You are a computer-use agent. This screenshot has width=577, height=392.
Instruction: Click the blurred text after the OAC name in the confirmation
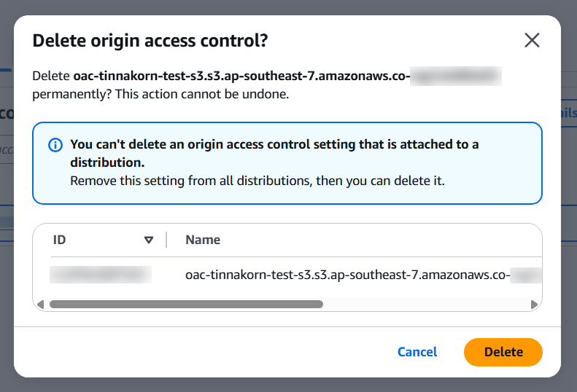[455, 76]
